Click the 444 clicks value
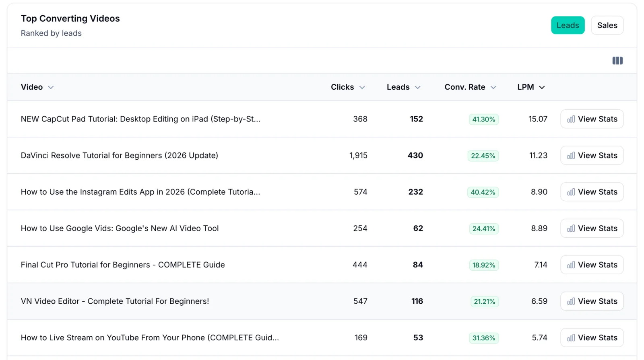This screenshot has height=360, width=644. pyautogui.click(x=360, y=265)
